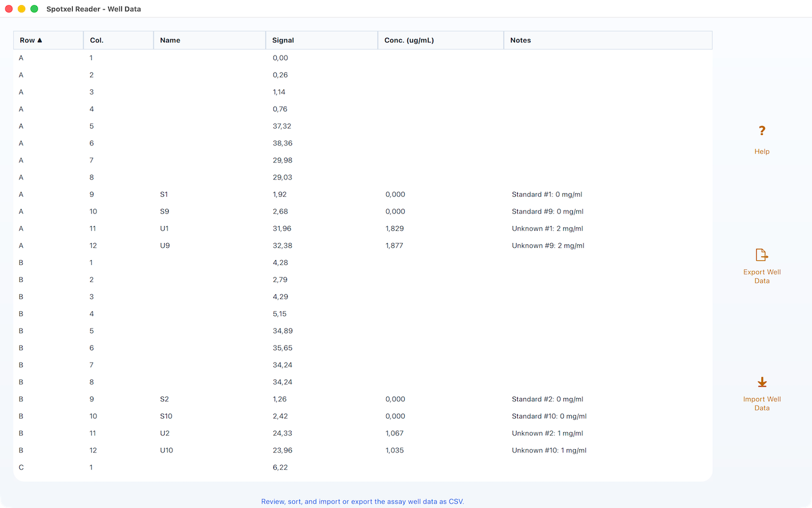Image resolution: width=812 pixels, height=508 pixels.
Task: Click the concentration value 1,877
Action: 394,246
